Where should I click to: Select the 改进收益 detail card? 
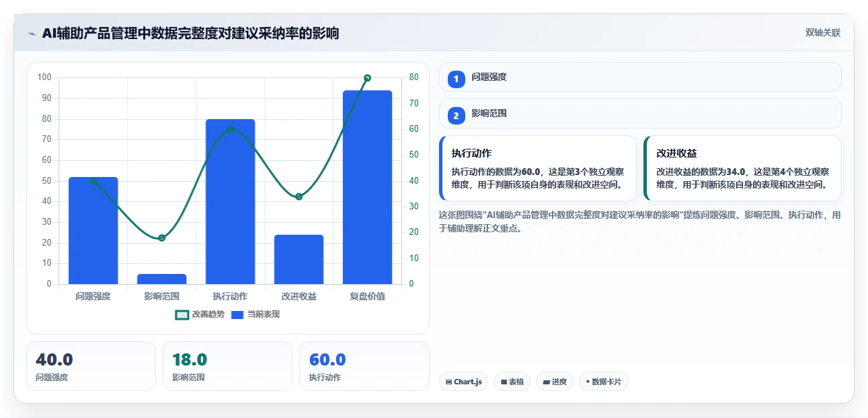pyautogui.click(x=742, y=168)
